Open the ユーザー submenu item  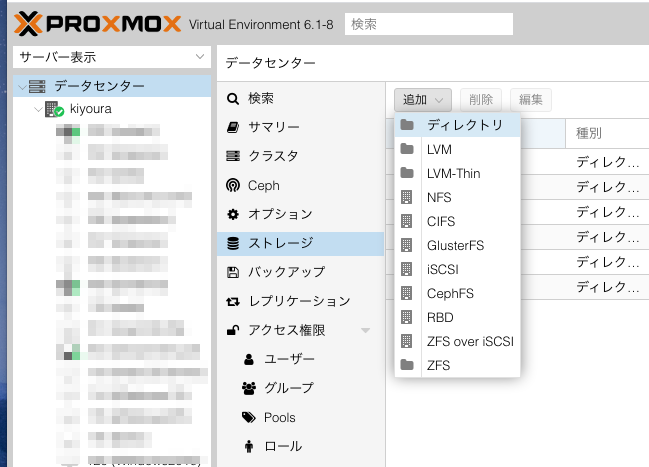[300, 359]
